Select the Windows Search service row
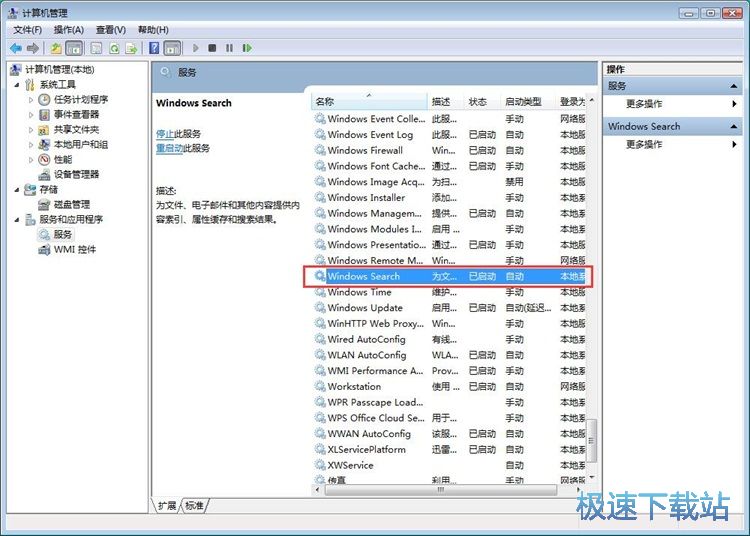Viewport: 750px width, 536px height. (449, 276)
